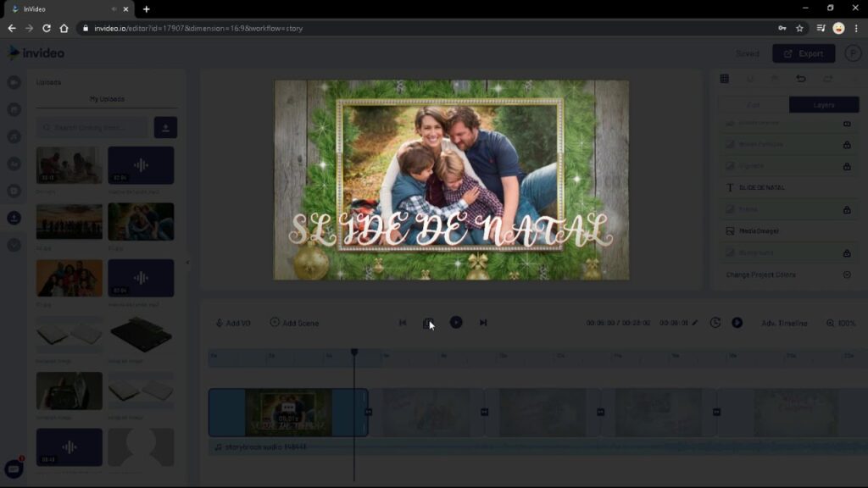Click Add VO microphone button
Viewport: 868px width, 488px height.
[233, 323]
